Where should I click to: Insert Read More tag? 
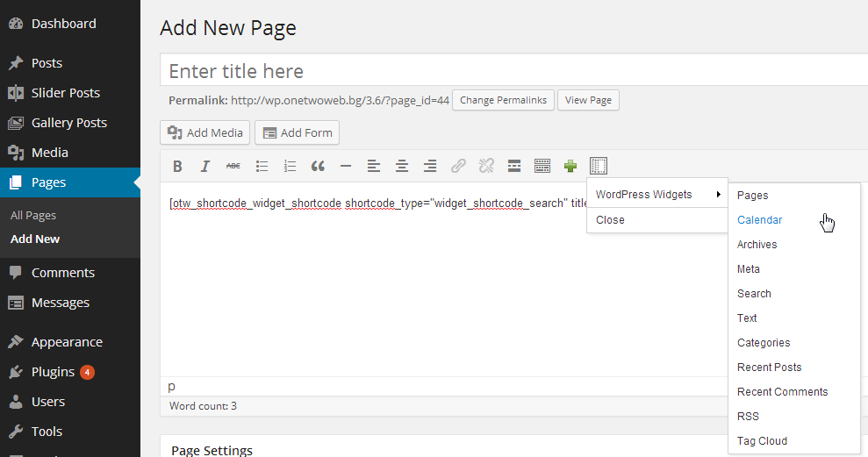click(x=514, y=166)
